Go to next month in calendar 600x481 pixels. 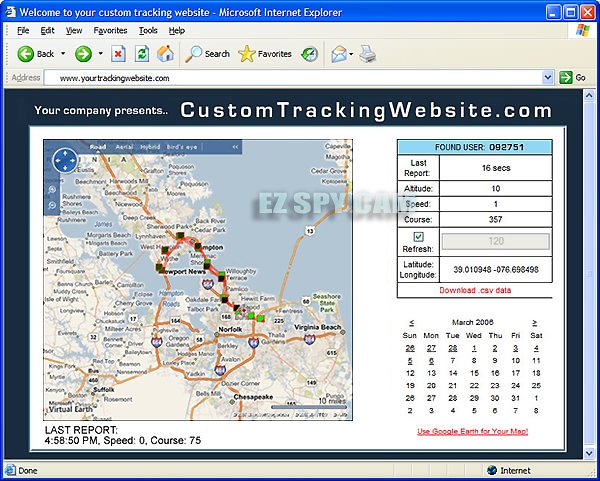click(x=535, y=322)
